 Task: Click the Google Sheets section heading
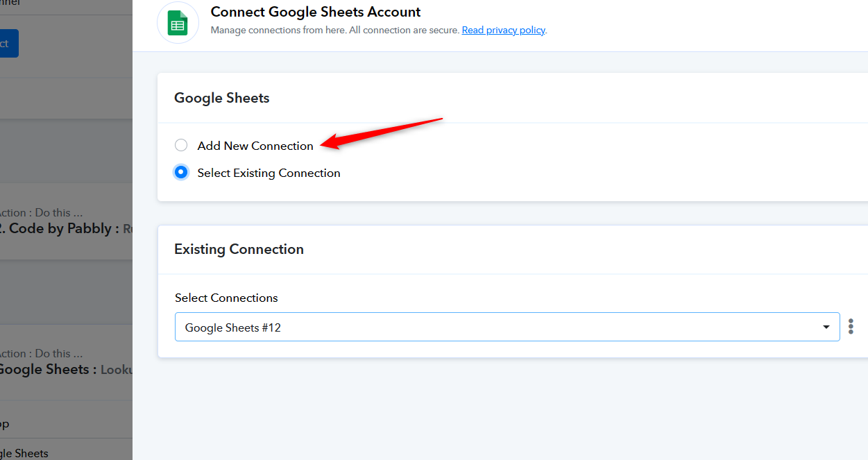221,98
